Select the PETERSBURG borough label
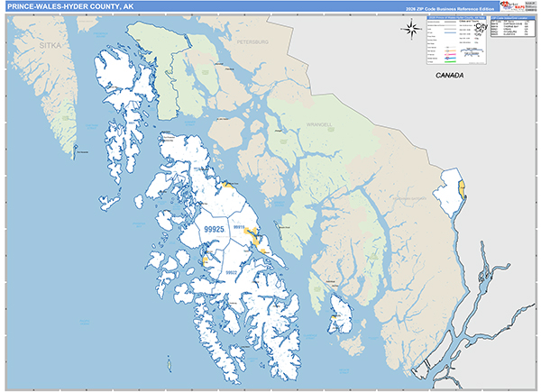The width and height of the screenshot is (541, 392). 252,42
